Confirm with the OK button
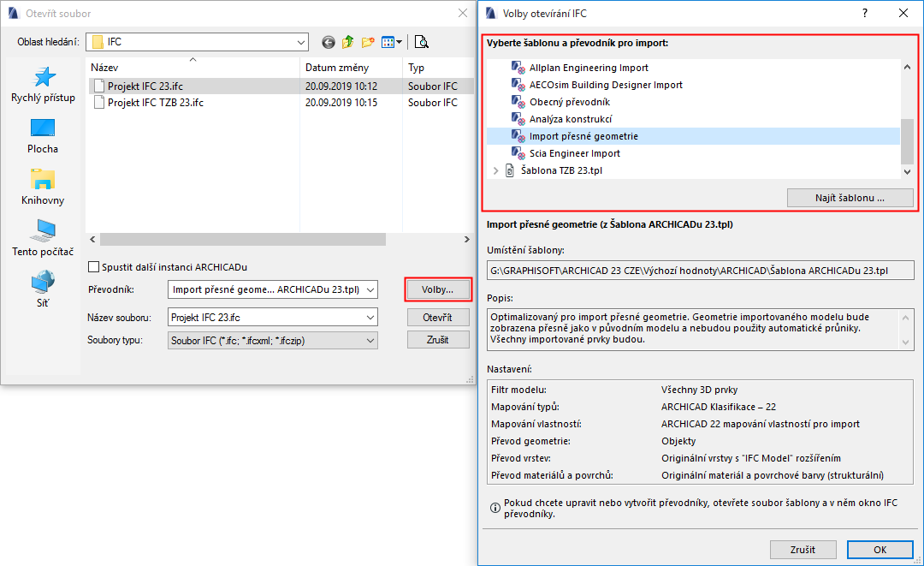924x566 pixels. (x=880, y=550)
